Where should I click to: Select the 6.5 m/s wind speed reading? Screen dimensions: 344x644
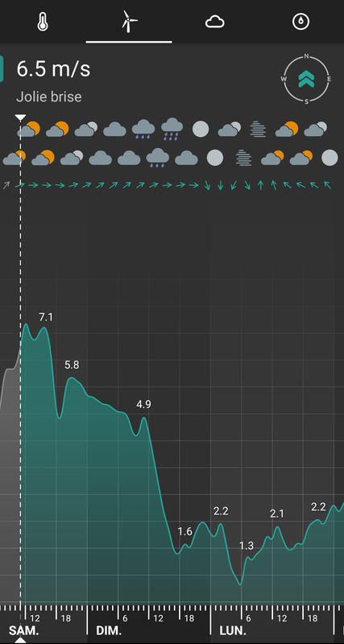coord(53,68)
